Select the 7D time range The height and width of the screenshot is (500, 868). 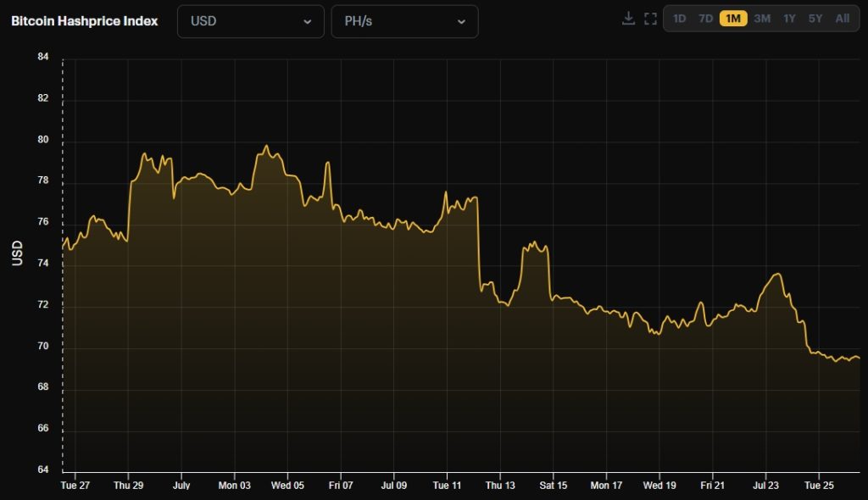click(705, 19)
